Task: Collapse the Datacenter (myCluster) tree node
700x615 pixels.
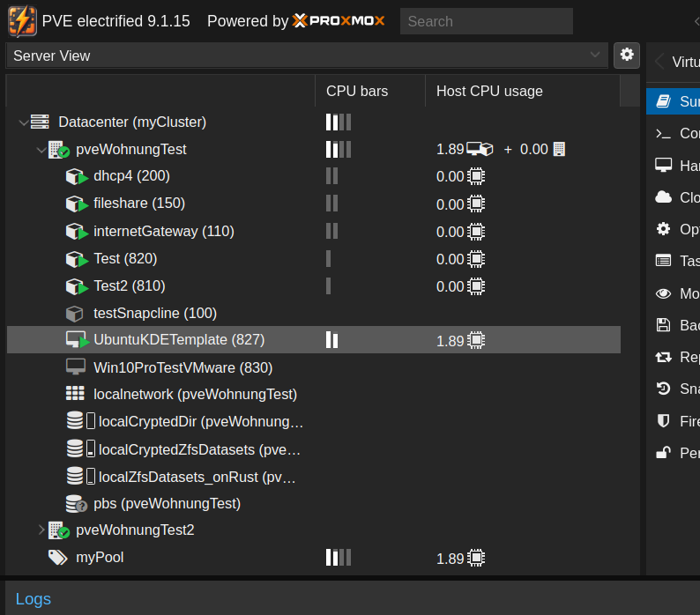Action: 23,122
